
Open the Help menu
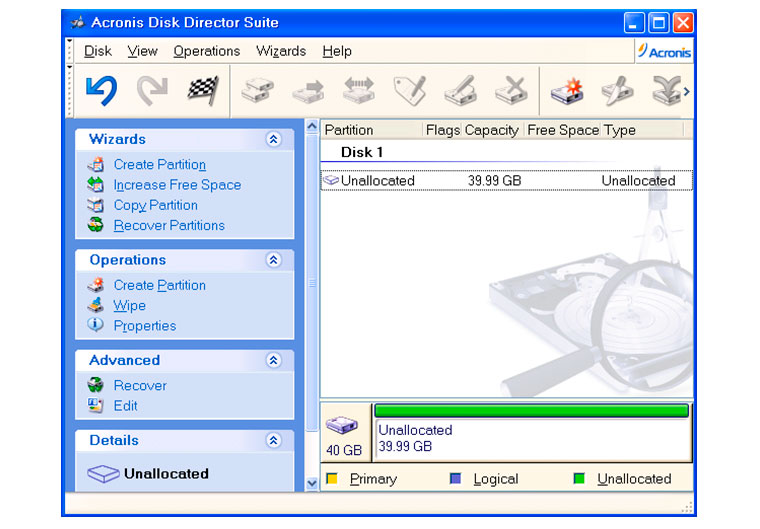pos(337,51)
